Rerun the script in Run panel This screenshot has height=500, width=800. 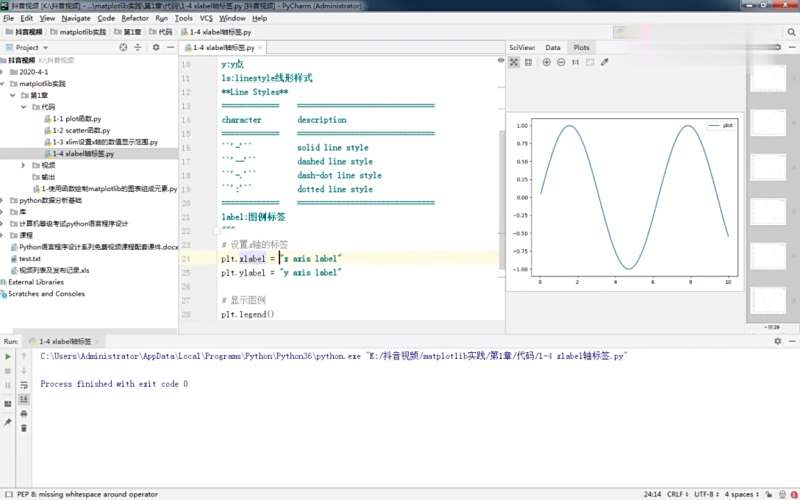(8, 357)
